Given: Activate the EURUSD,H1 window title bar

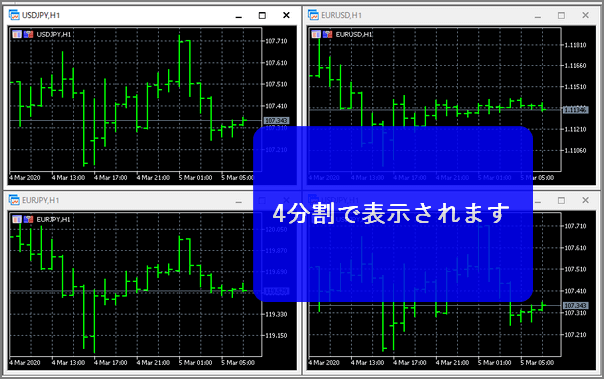Looking at the screenshot, I should pos(451,15).
